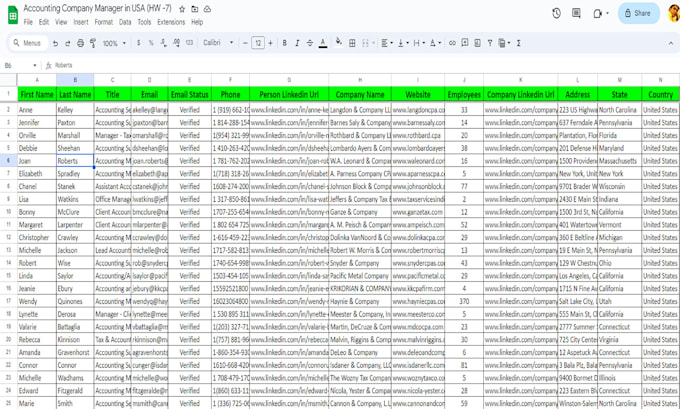680x409 pixels.
Task: Open the Help menu
Action: click(197, 22)
